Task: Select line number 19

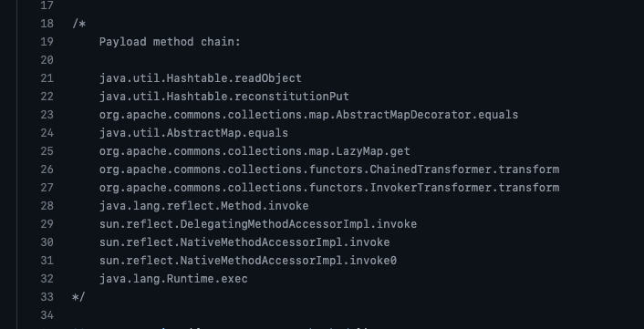Action: (x=47, y=42)
